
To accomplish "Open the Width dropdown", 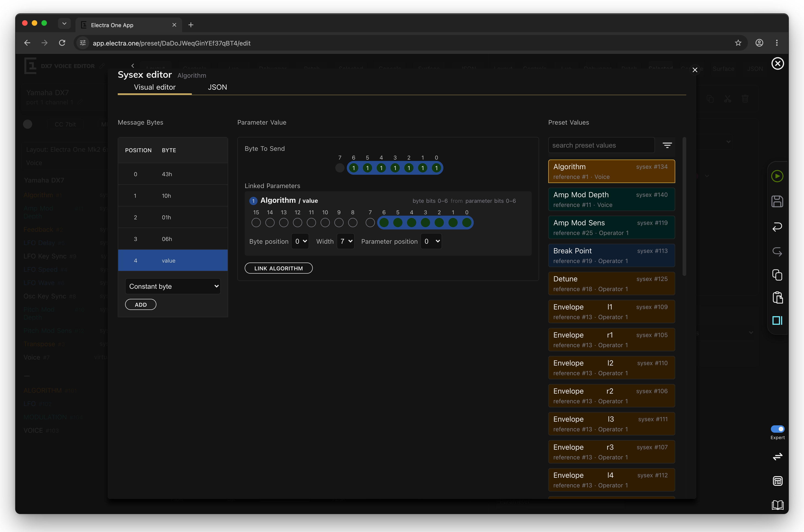I will (x=346, y=241).
